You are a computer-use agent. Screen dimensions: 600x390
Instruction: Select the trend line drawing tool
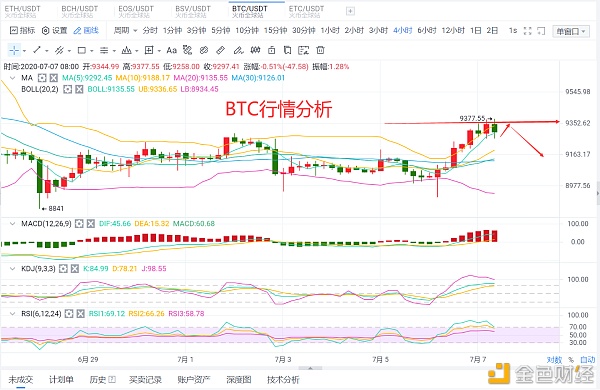pos(37,50)
